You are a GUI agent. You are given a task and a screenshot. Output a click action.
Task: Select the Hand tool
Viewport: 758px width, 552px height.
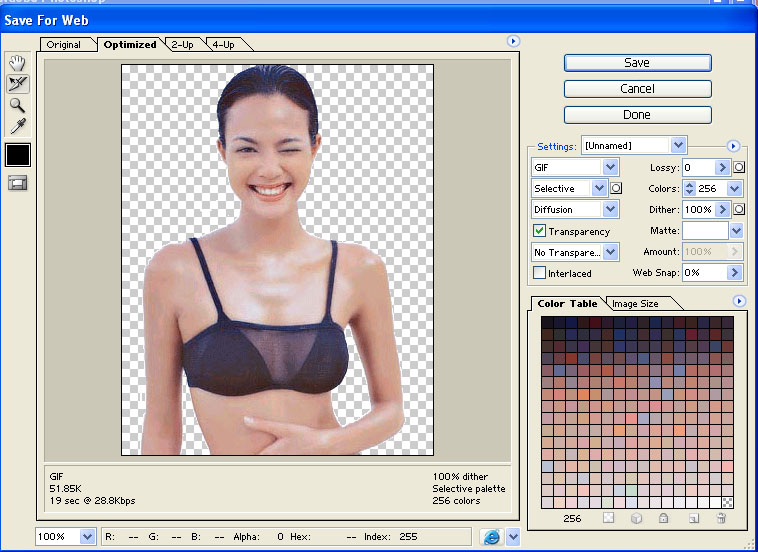click(17, 63)
